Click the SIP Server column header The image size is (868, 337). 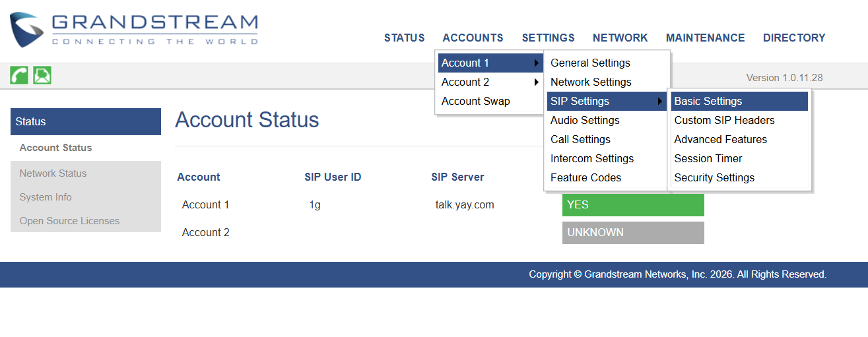point(457,177)
